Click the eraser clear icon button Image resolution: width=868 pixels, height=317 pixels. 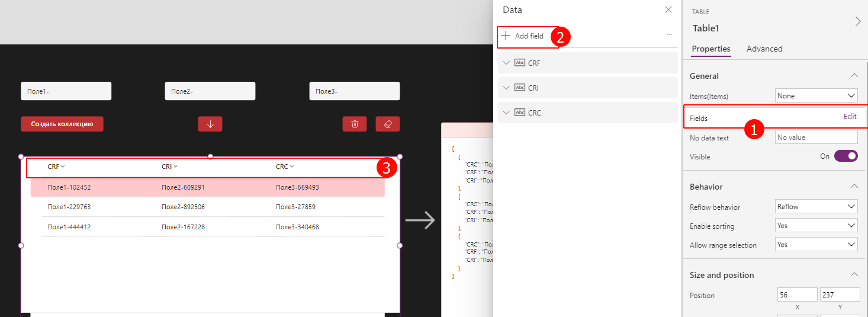coord(388,124)
